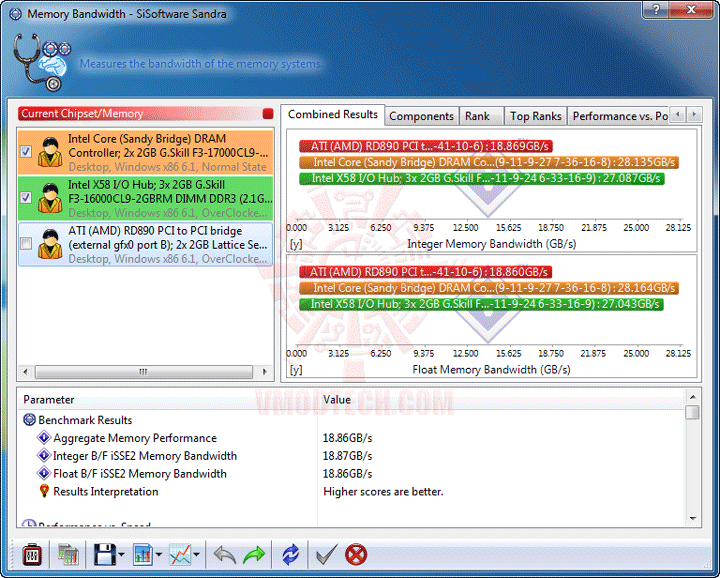Click the reference list scroll-left arrow
Viewport: 720px width, 578px height.
pyautogui.click(x=26, y=372)
